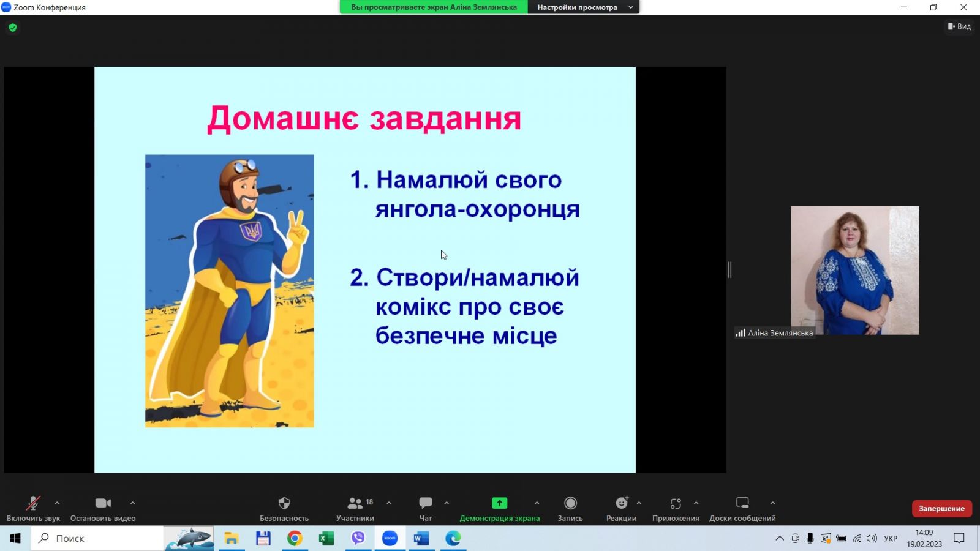Switch keyboard language УКР indicator
This screenshot has width=980, height=551.
pos(891,538)
